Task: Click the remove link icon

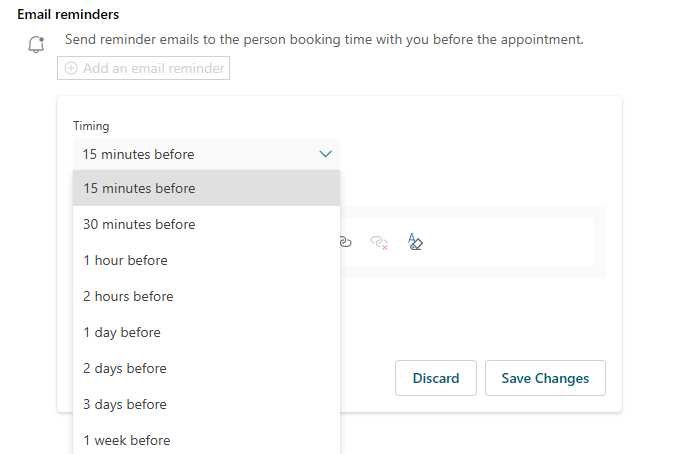Action: pyautogui.click(x=379, y=242)
